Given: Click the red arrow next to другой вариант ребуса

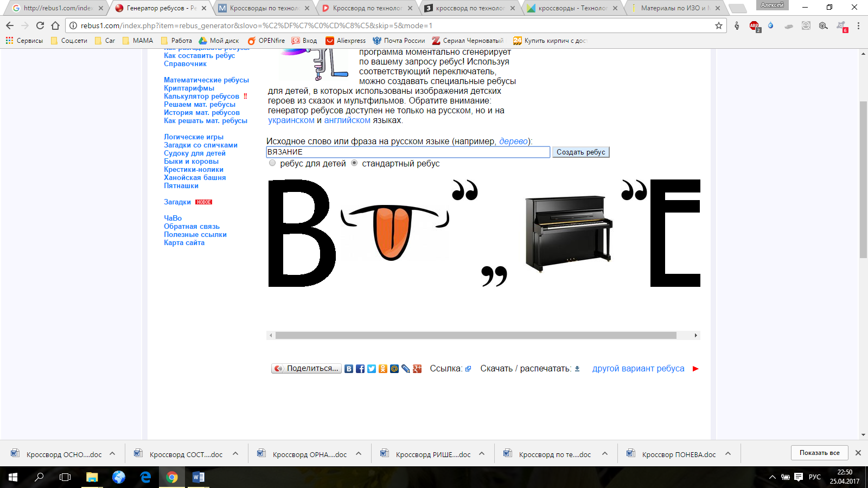Looking at the screenshot, I should [695, 369].
